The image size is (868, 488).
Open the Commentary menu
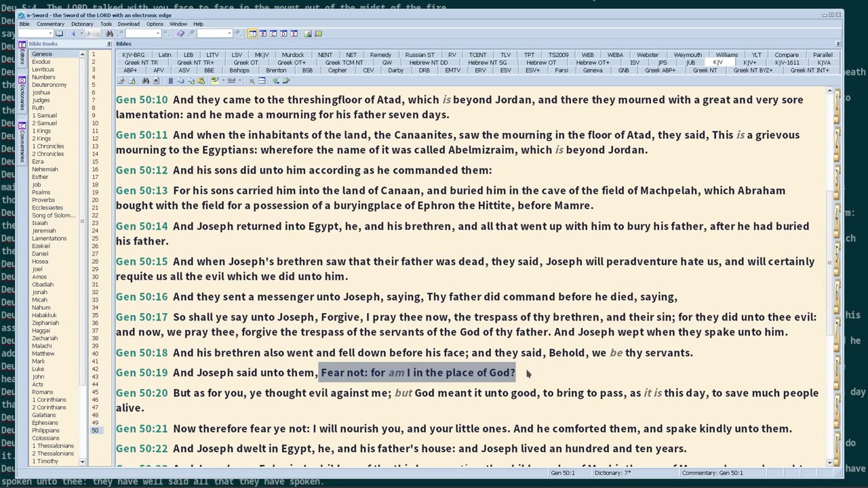(50, 24)
